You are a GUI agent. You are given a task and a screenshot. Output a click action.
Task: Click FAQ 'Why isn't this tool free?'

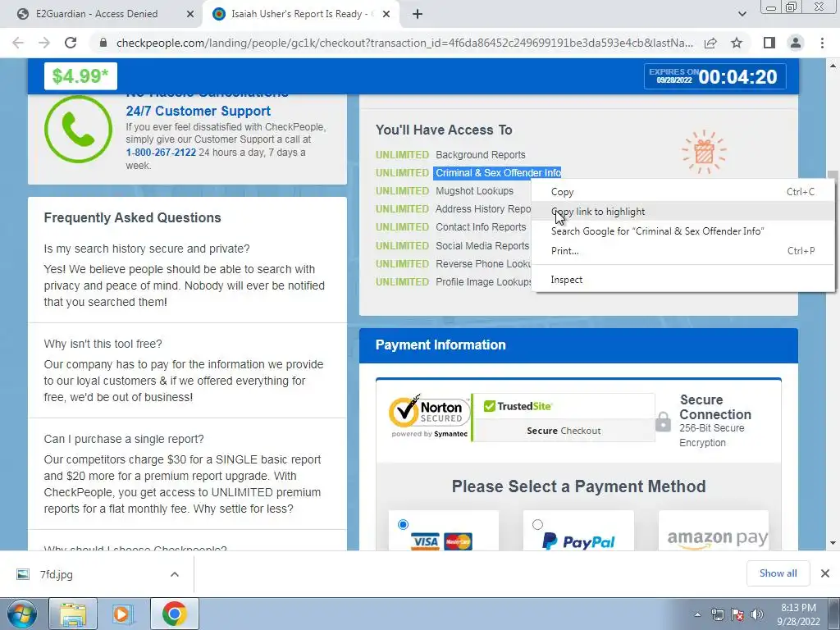(x=103, y=344)
